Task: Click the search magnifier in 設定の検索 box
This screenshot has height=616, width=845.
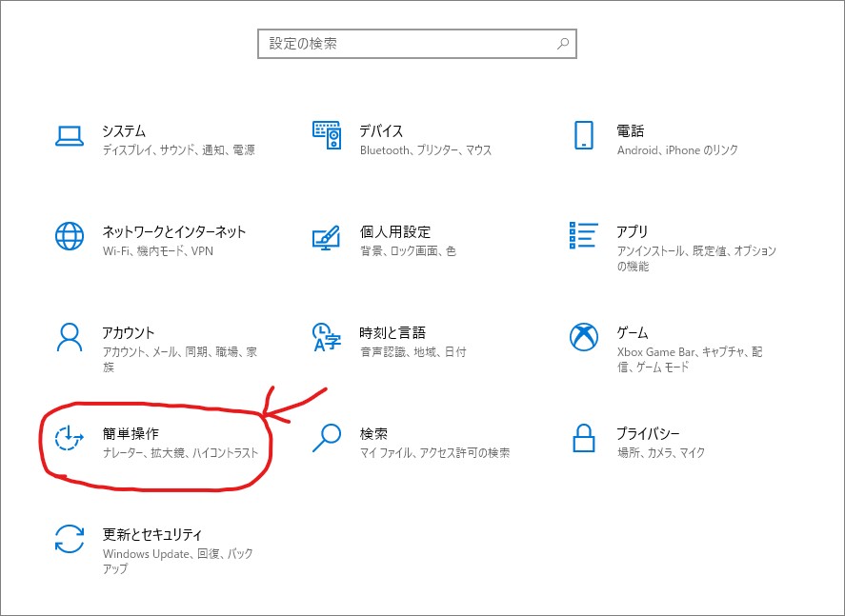Action: tap(563, 44)
